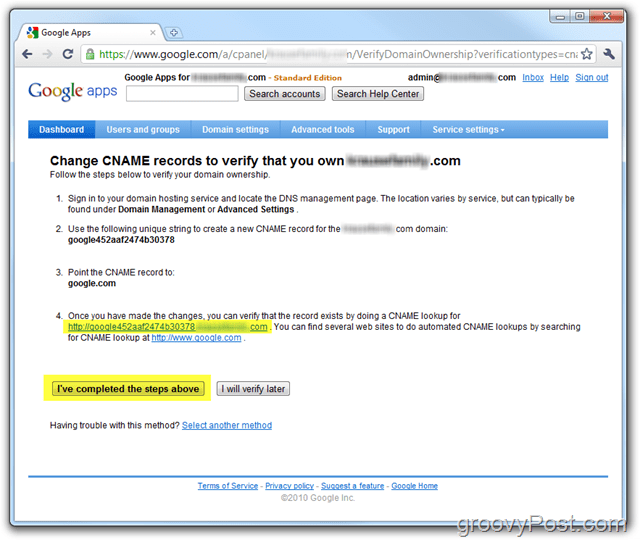Close the Google Apps tab
The image size is (640, 540).
[x=153, y=33]
